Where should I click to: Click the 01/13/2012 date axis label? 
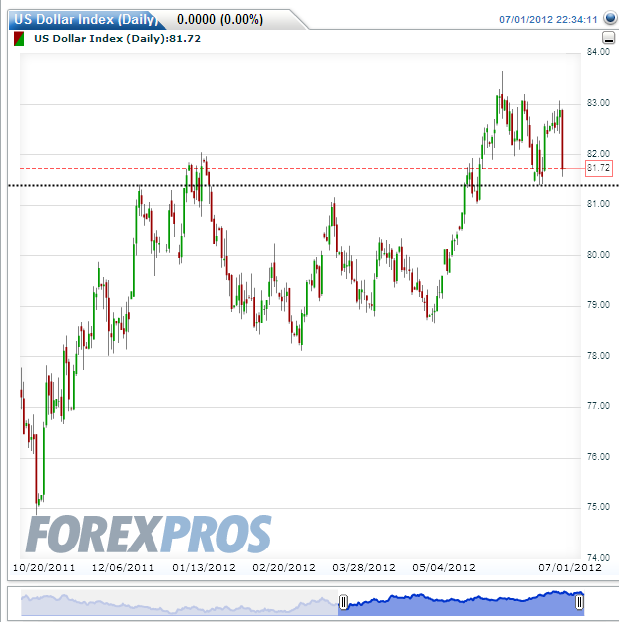(204, 568)
